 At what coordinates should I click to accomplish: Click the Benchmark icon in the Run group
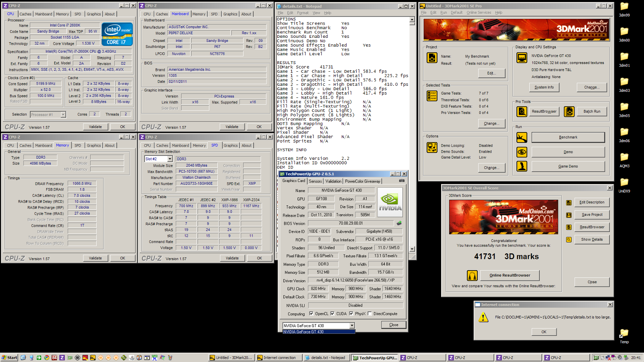[x=522, y=137]
